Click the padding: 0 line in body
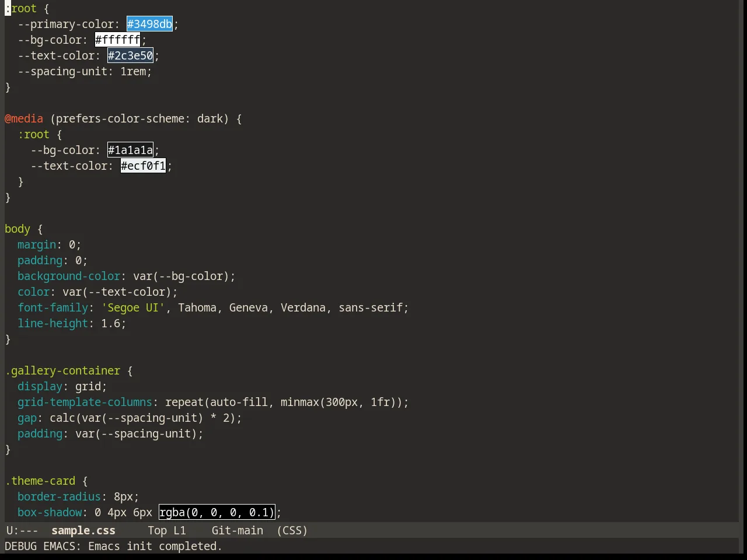This screenshot has width=747, height=560. [53, 260]
